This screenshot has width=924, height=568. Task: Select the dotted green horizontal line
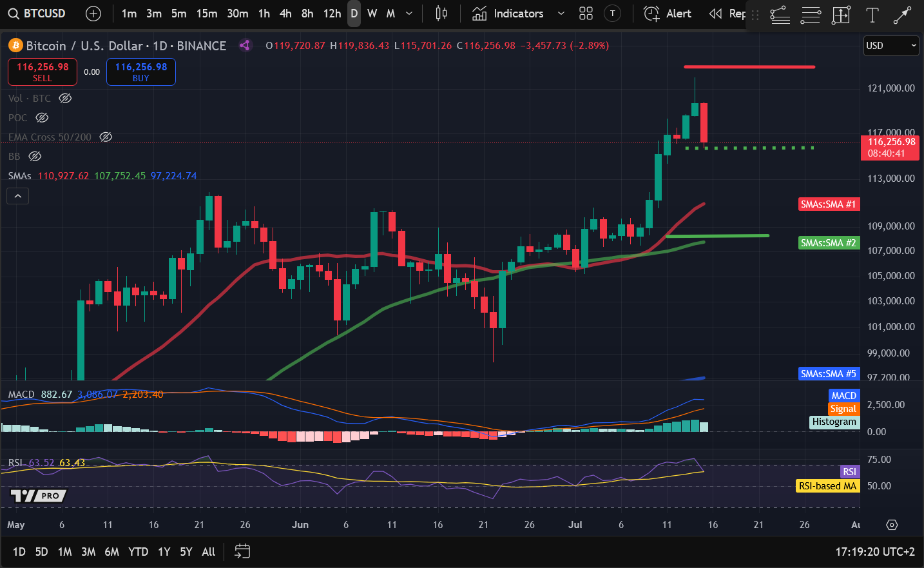click(x=749, y=148)
